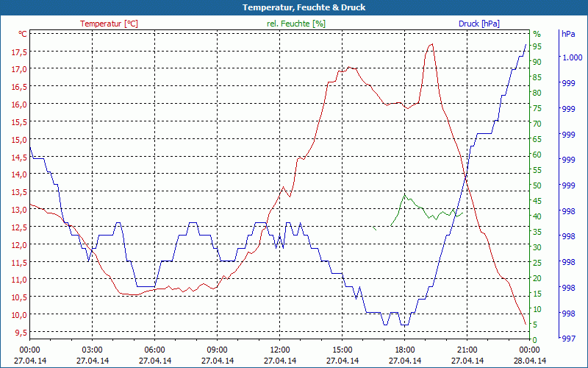
Task: Click the 21:00 time axis label
Action: point(466,350)
